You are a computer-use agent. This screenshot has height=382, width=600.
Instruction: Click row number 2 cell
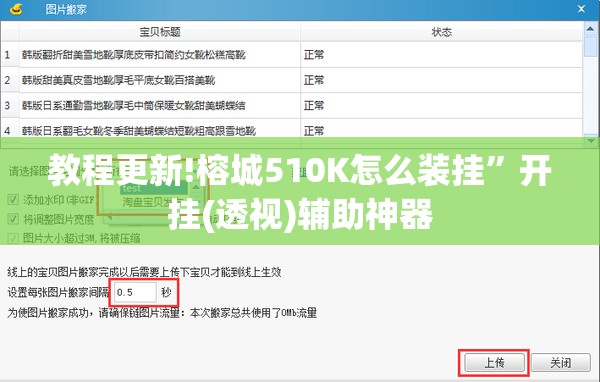pyautogui.click(x=10, y=80)
